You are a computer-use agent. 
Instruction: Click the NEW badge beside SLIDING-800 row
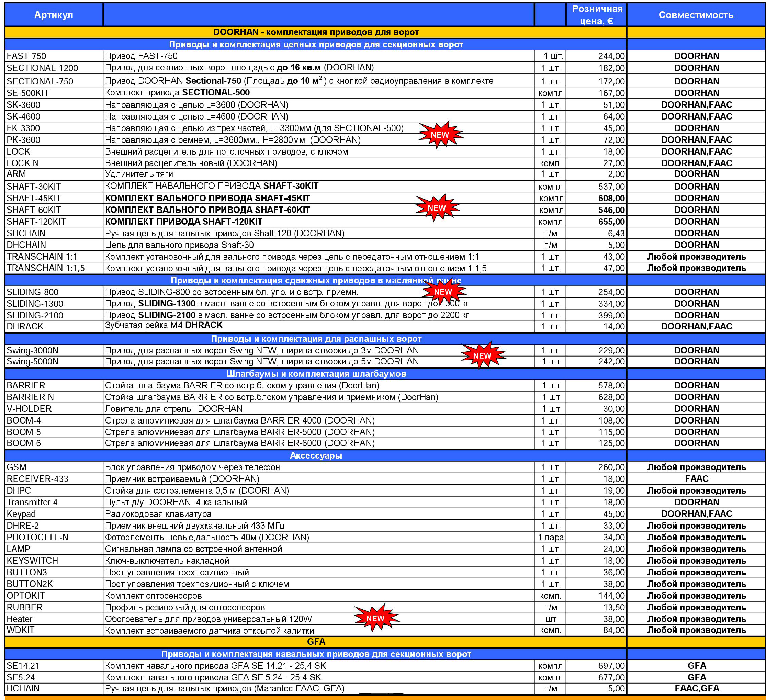pyautogui.click(x=444, y=292)
